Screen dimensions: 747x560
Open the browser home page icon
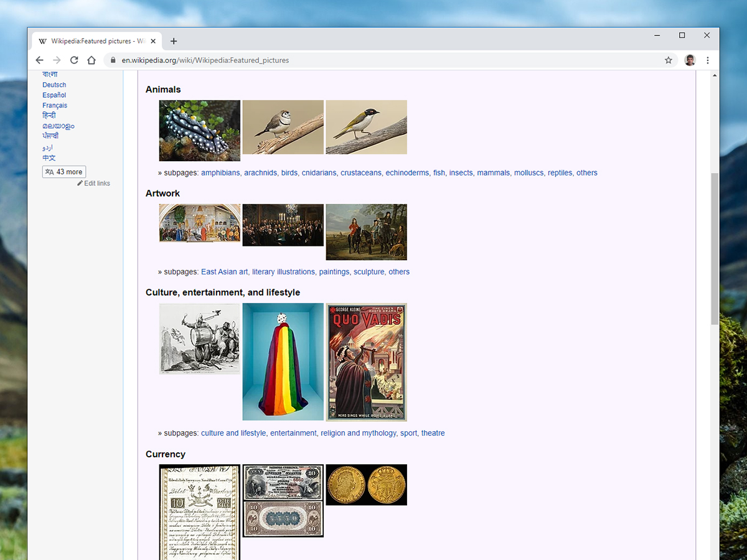(x=91, y=60)
